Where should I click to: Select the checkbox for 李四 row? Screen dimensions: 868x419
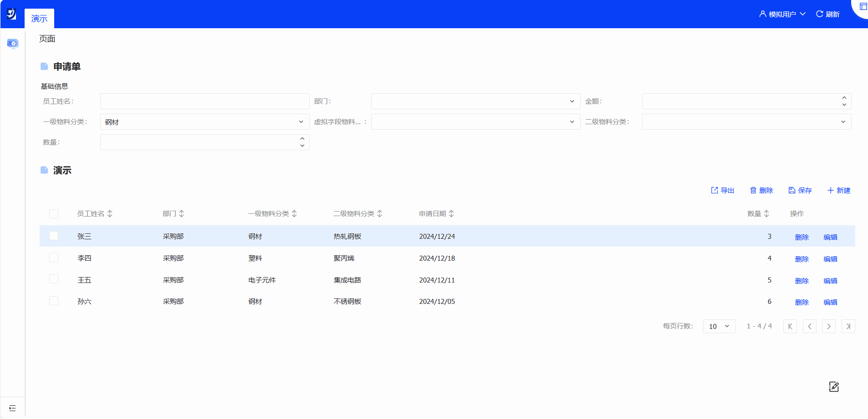(54, 257)
